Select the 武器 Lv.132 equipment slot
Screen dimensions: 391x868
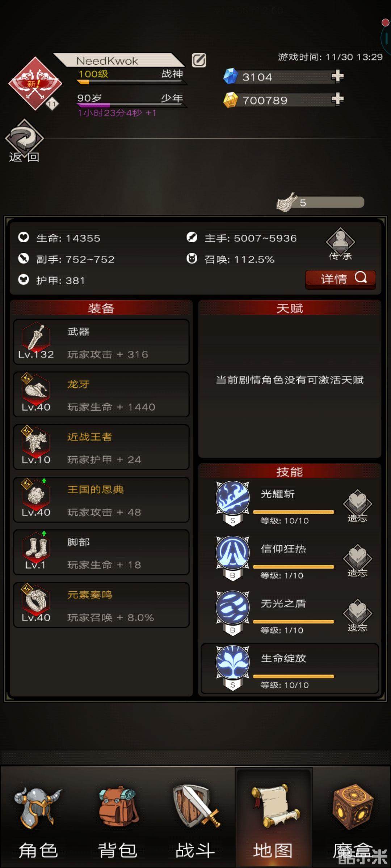(x=101, y=342)
